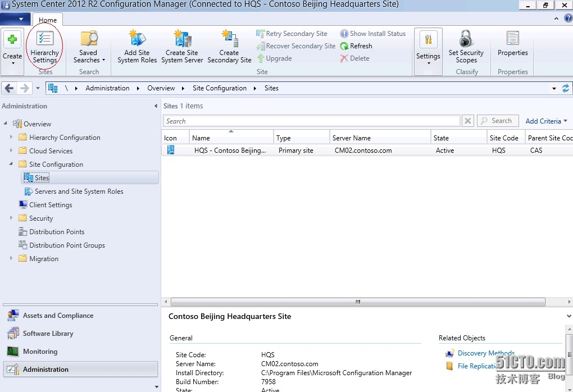Sort by the Site Code column header
Image resolution: width=573 pixels, height=392 pixels.
(506, 138)
